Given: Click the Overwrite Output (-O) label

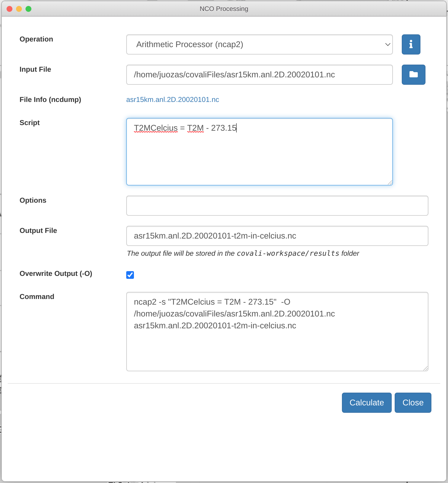Looking at the screenshot, I should click(56, 274).
